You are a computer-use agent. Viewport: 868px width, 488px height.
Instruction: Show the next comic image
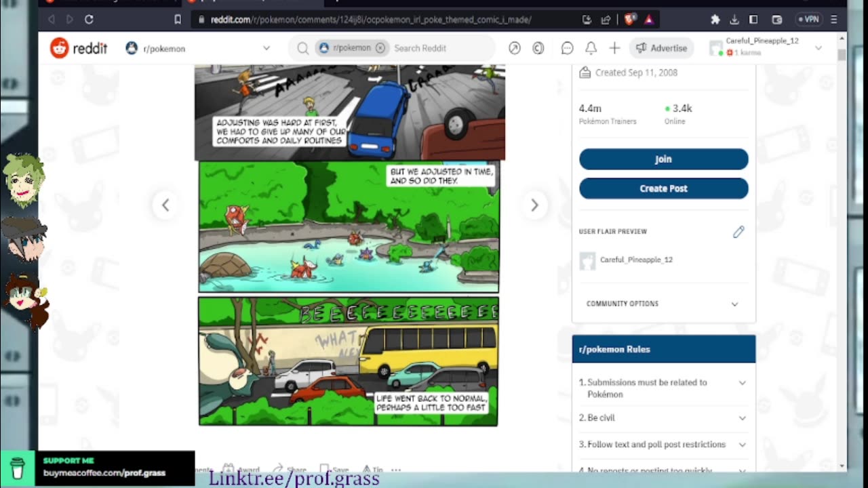(x=534, y=205)
